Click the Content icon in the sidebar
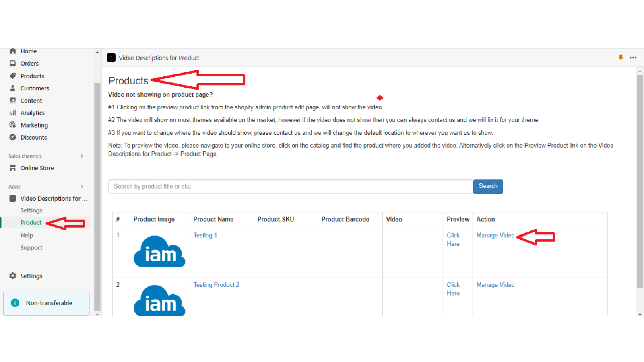The height and width of the screenshot is (362, 644). tap(12, 101)
